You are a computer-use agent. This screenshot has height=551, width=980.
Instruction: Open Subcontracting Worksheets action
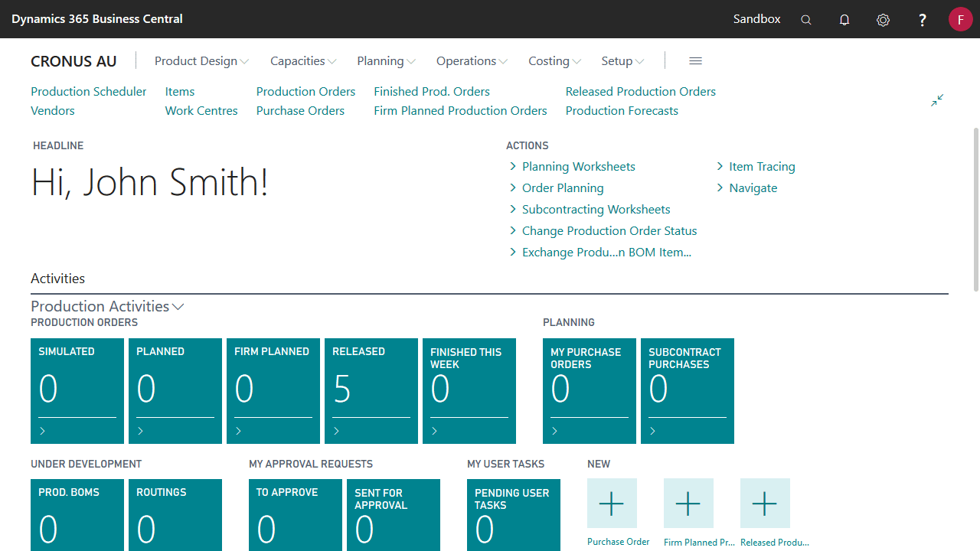(596, 210)
